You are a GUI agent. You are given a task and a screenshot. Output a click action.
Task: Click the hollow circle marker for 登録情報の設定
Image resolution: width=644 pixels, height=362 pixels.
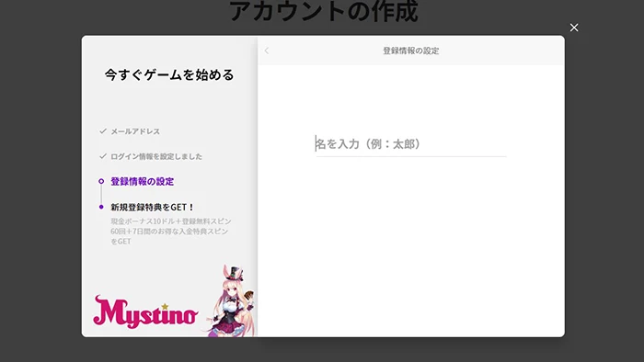point(101,181)
